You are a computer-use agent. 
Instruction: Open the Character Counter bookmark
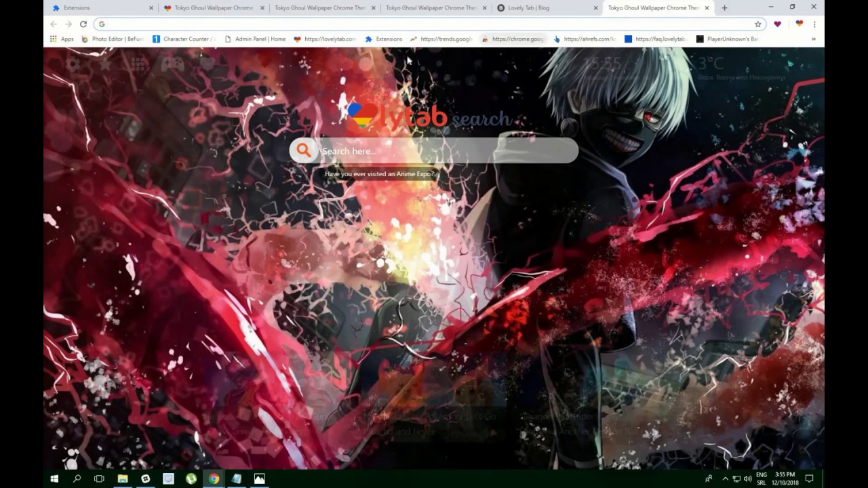tap(184, 39)
